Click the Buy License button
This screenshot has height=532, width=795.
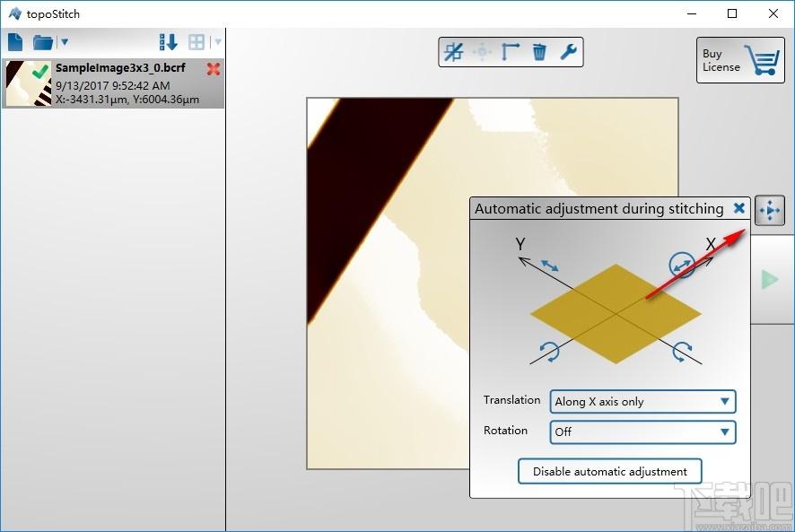point(740,60)
